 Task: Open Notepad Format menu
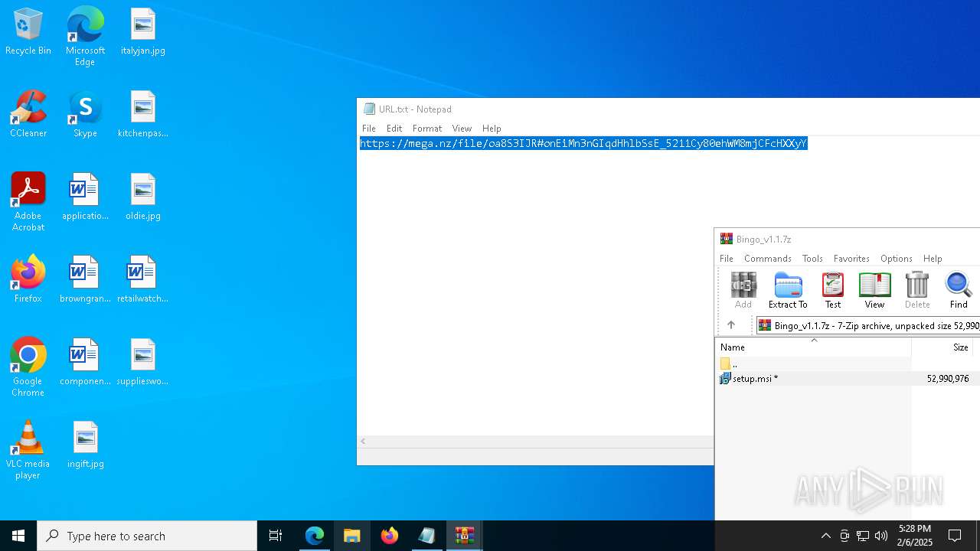tap(427, 129)
